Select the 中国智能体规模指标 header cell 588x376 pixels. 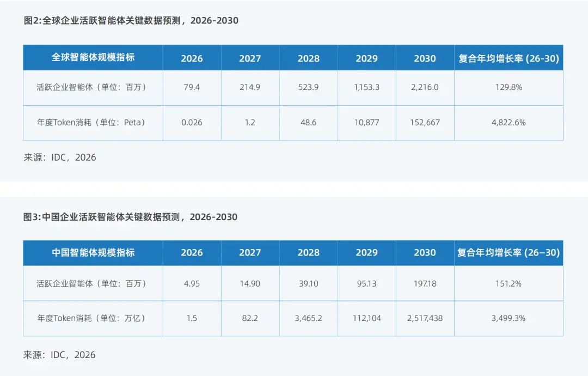click(x=93, y=253)
